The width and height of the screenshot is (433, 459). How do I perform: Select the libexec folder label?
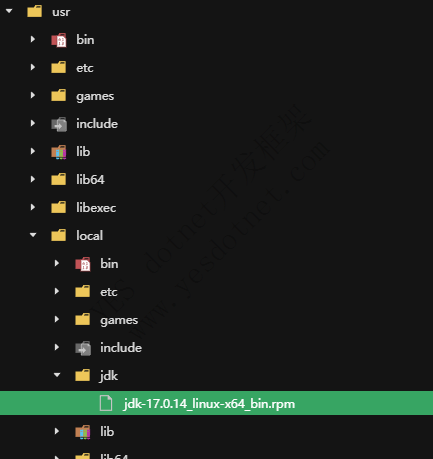96,207
